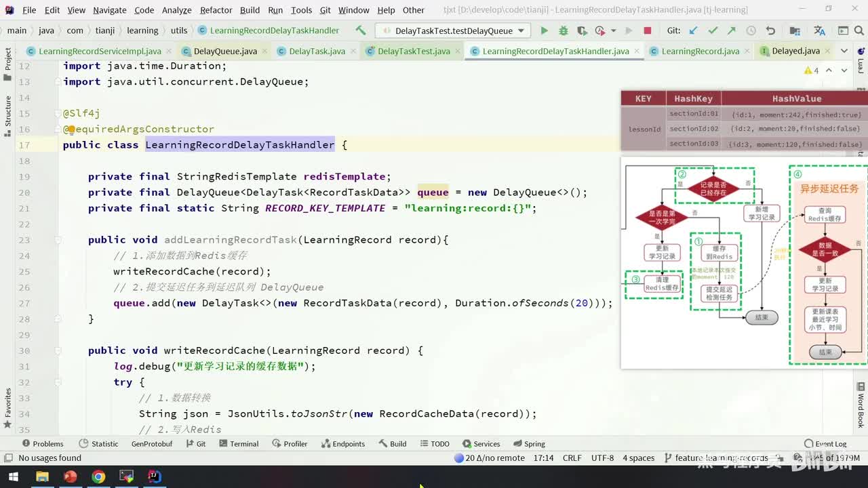Start debugging with the bug icon

563,30
